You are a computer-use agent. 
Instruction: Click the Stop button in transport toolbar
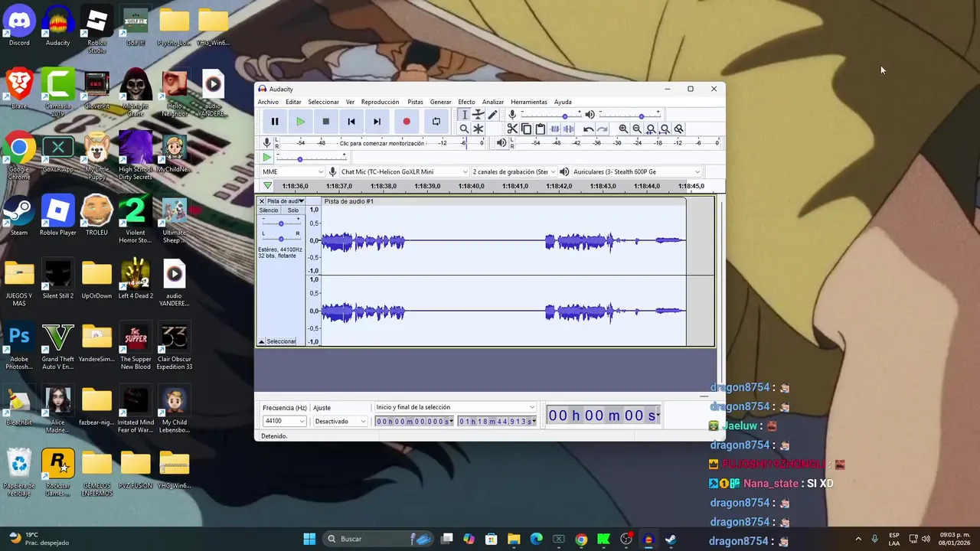[x=325, y=121]
